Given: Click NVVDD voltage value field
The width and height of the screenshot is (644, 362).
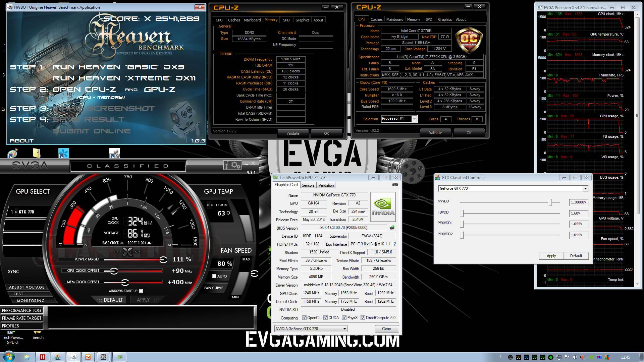Looking at the screenshot, I should point(579,202).
